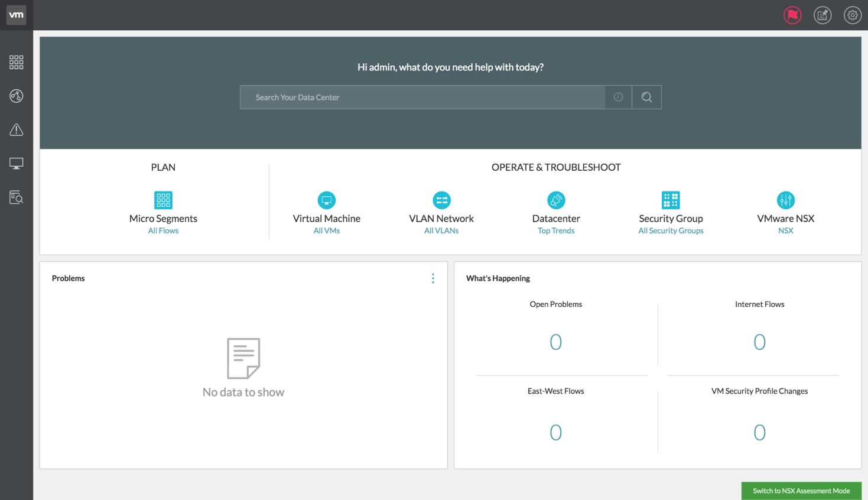Open the time range clock picker
The height and width of the screenshot is (500, 868).
click(618, 97)
